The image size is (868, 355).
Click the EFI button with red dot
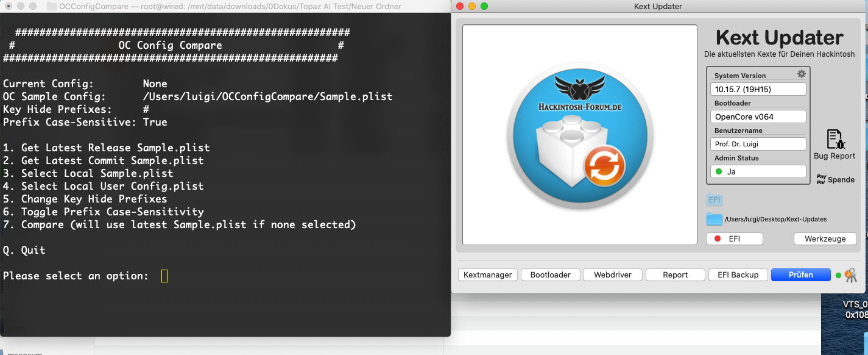[x=734, y=239]
